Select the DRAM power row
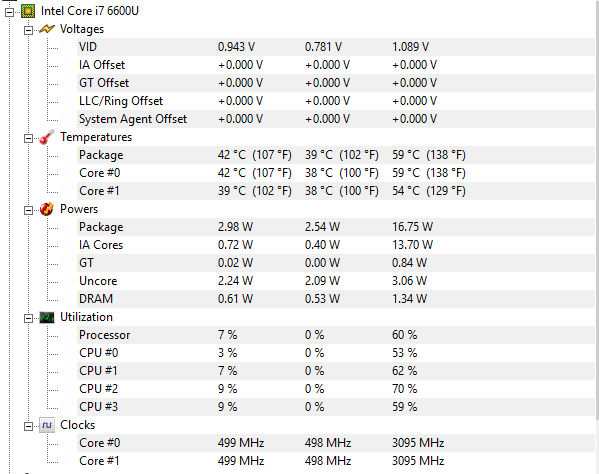The width and height of the screenshot is (599, 474). (x=335, y=299)
